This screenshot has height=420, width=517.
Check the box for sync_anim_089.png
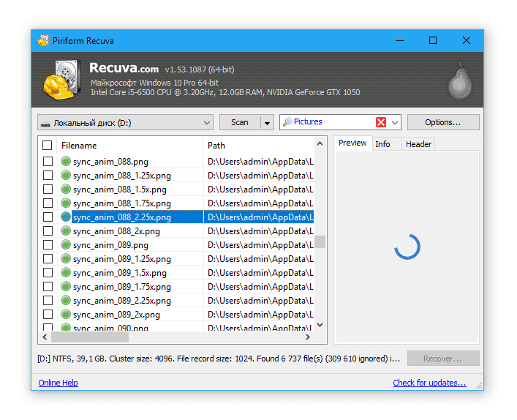[x=48, y=245]
